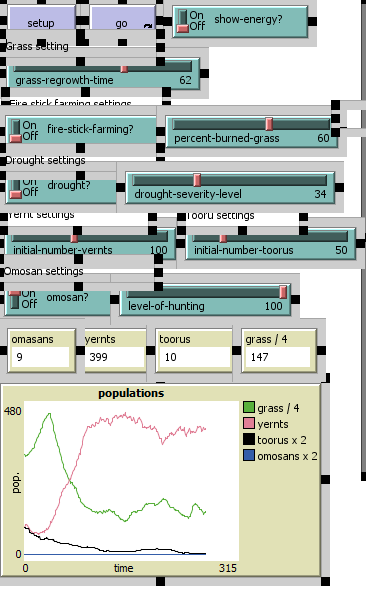Click the pink yernts legend swatch
Image resolution: width=366 pixels, height=594 pixels.
coord(249,424)
